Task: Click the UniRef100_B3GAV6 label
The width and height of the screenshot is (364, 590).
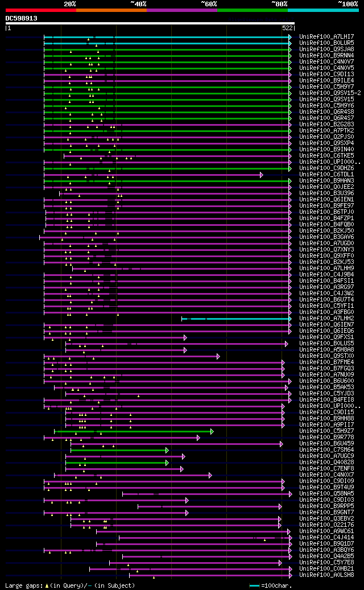Action: click(x=326, y=237)
